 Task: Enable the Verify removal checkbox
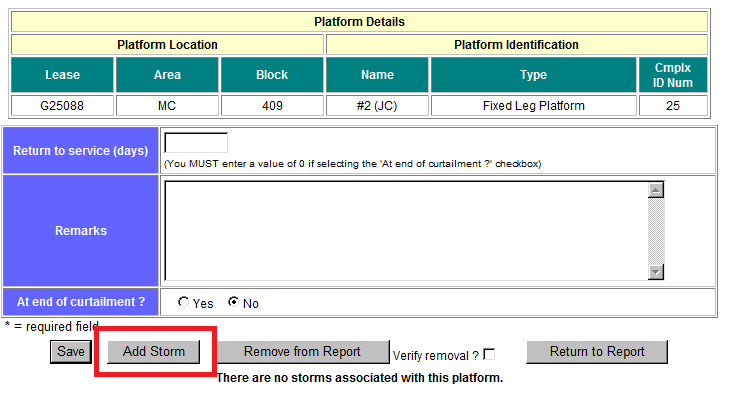[x=489, y=355]
